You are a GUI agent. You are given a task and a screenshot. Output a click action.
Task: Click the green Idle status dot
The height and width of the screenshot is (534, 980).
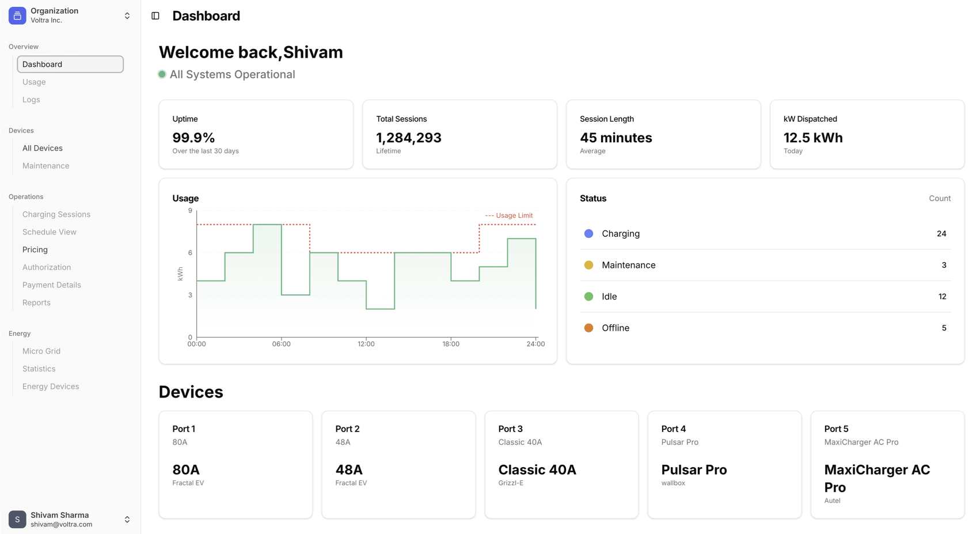pos(588,297)
